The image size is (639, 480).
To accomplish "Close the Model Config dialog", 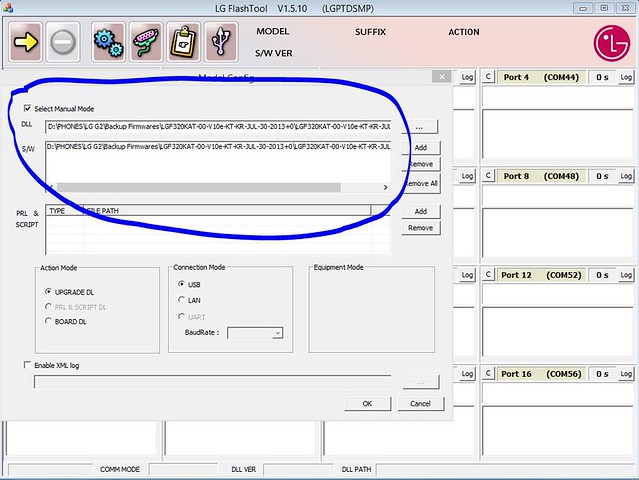I will [440, 76].
